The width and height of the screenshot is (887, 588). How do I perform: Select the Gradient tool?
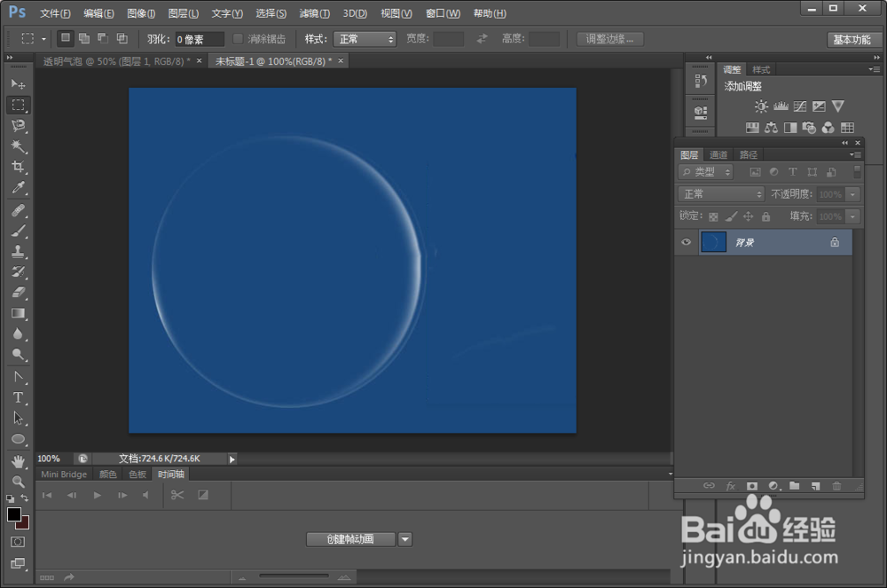(18, 313)
